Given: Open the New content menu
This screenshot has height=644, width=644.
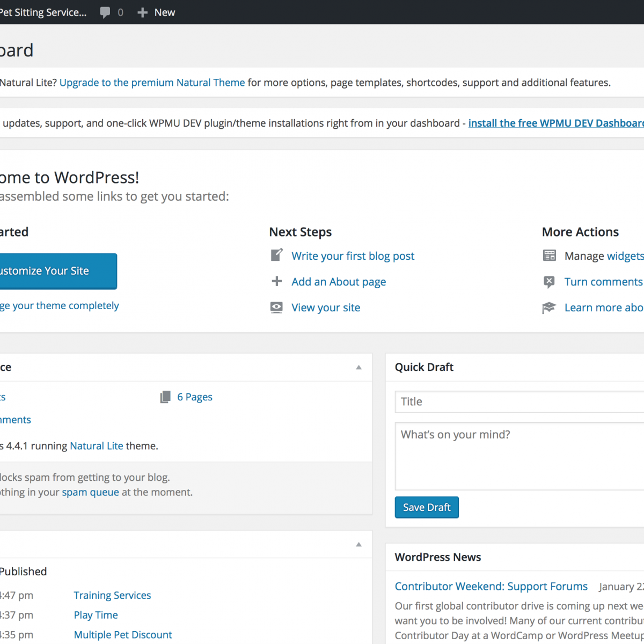Looking at the screenshot, I should (x=156, y=12).
